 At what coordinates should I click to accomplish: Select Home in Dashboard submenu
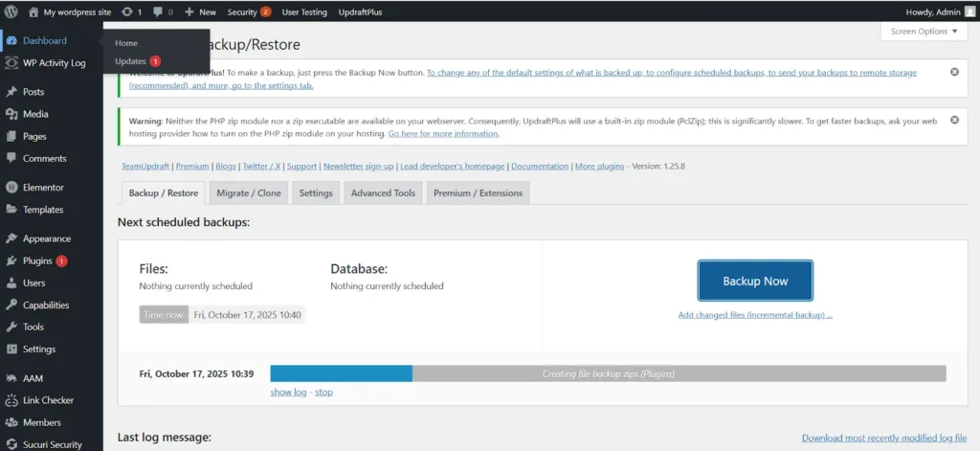126,43
